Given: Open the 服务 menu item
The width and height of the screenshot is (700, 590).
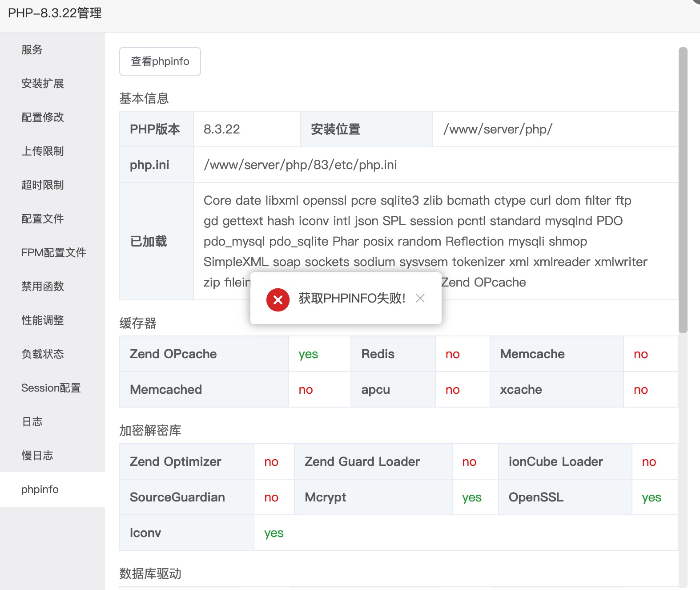Looking at the screenshot, I should click(32, 49).
